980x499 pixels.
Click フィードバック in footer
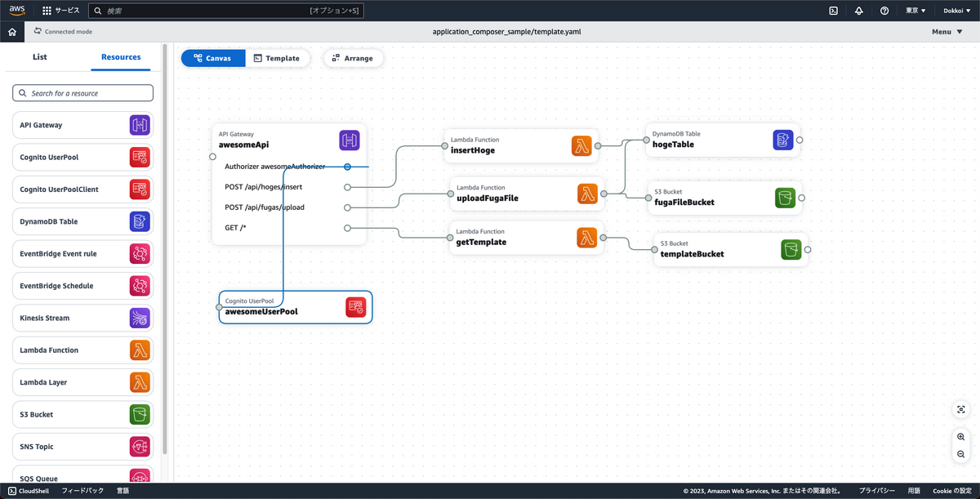(x=83, y=491)
